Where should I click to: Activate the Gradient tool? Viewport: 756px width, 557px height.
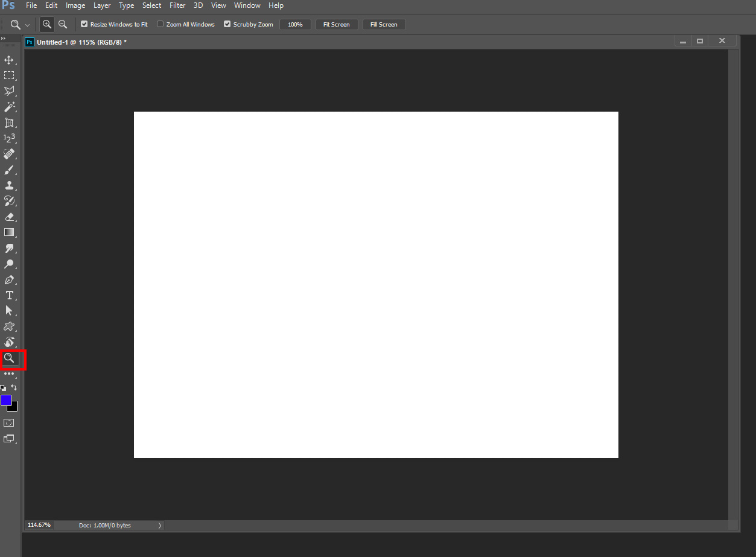point(10,232)
